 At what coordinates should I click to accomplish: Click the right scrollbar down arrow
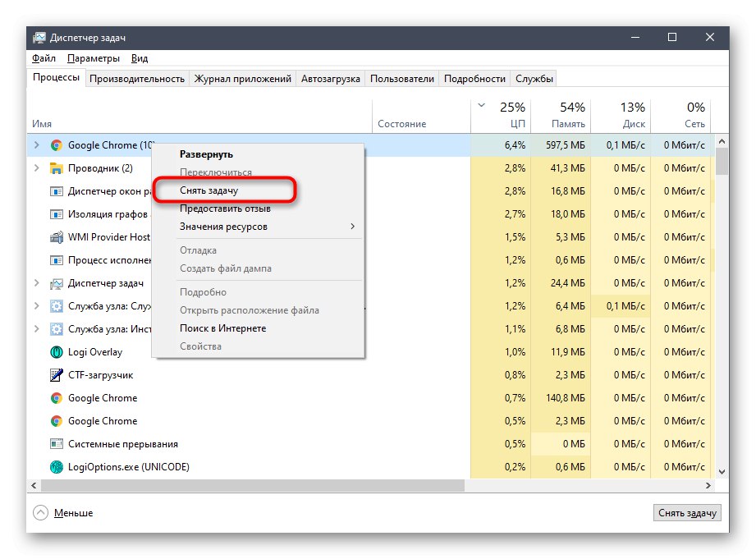point(722,471)
